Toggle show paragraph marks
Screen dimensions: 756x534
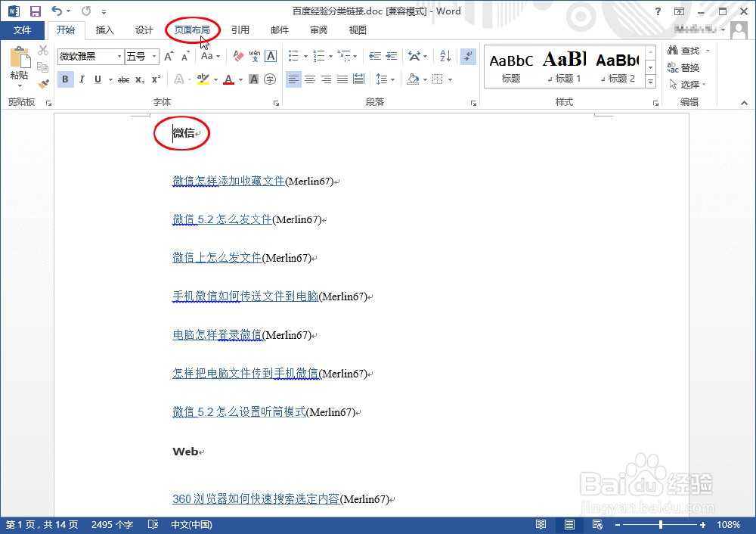[468, 57]
